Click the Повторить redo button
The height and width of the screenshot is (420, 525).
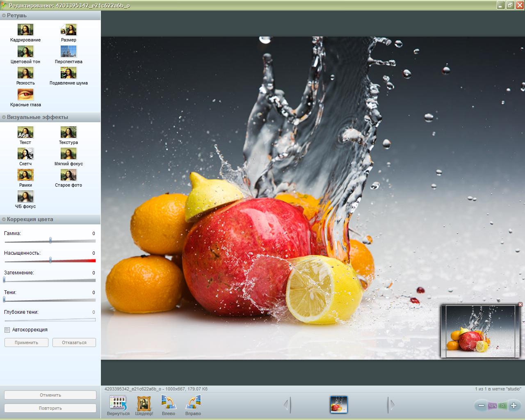point(50,408)
